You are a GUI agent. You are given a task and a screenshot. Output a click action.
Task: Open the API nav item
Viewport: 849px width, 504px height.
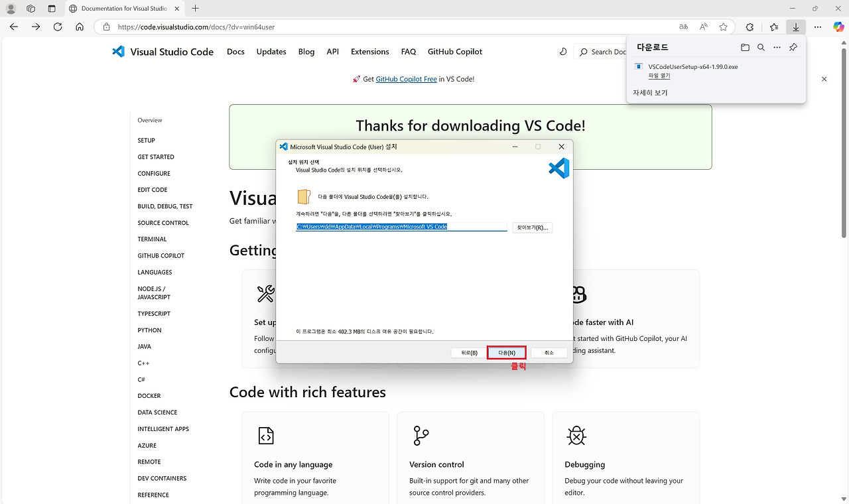pyautogui.click(x=333, y=52)
